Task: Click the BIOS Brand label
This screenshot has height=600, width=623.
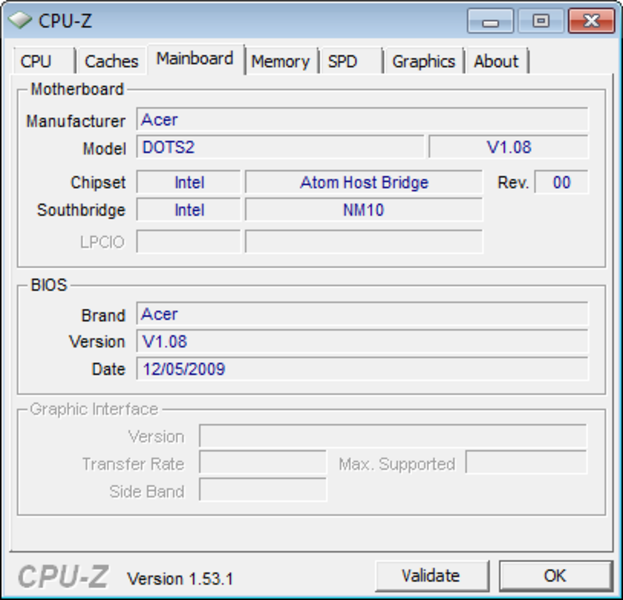Action: tap(103, 315)
